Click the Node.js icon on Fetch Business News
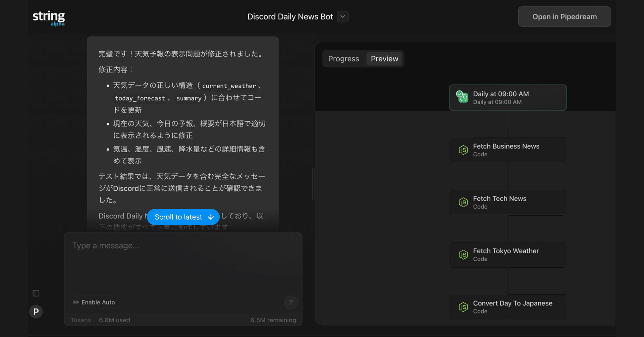The image size is (644, 337). [x=463, y=150]
